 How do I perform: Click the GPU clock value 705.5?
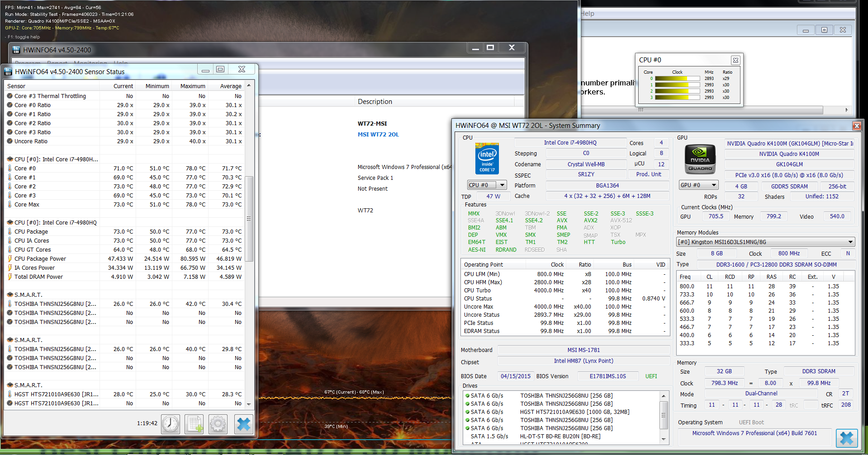pos(716,216)
